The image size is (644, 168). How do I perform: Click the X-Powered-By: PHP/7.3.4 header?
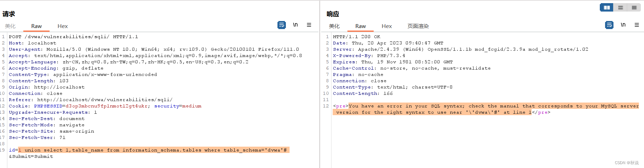coord(369,56)
